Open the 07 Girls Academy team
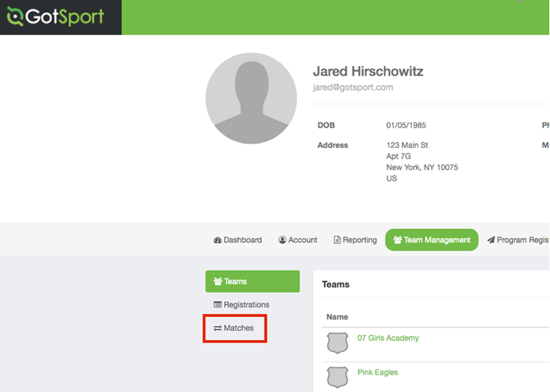The height and width of the screenshot is (392, 550). [x=390, y=338]
